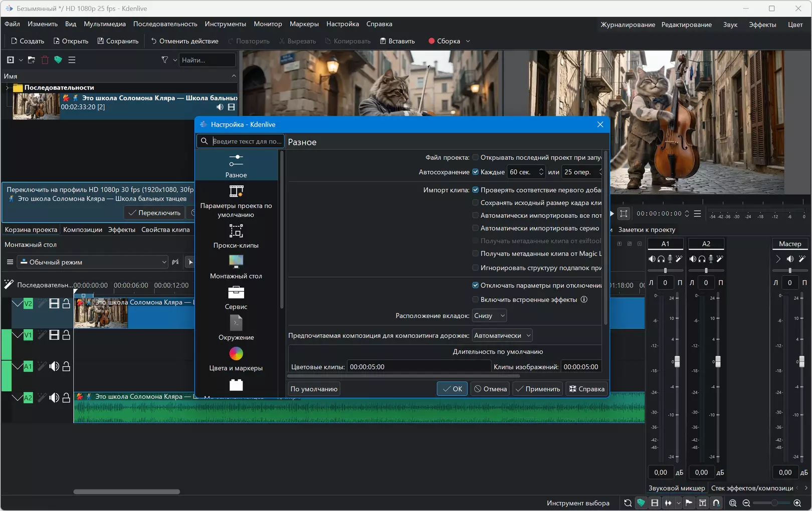Lock video track V2
Viewport: 812px width, 511px height.
(x=66, y=304)
